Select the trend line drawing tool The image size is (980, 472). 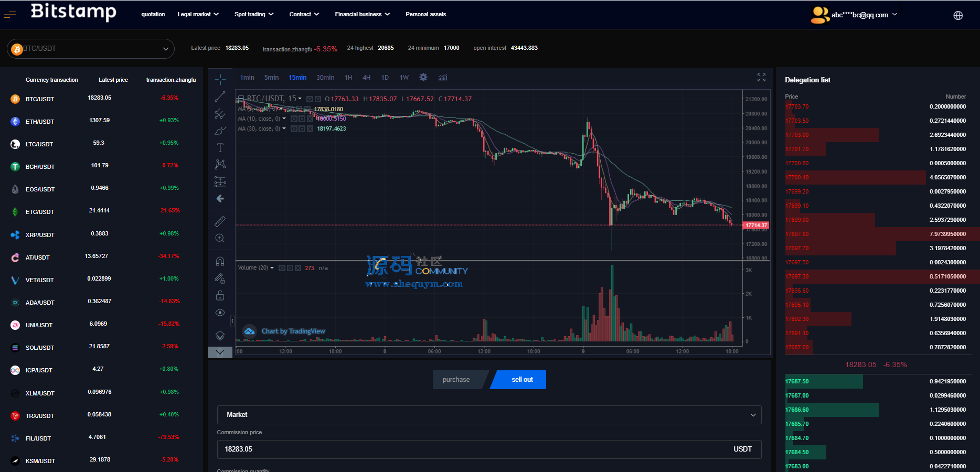pyautogui.click(x=220, y=97)
